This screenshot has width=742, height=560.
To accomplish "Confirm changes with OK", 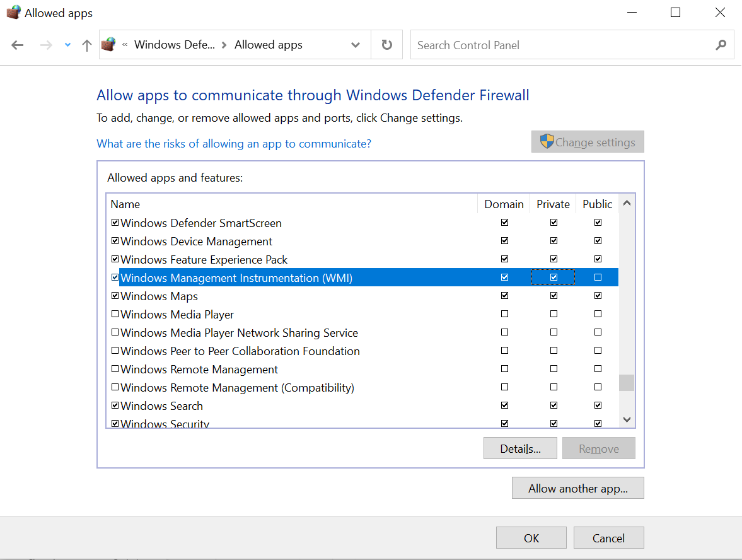I will pos(531,538).
